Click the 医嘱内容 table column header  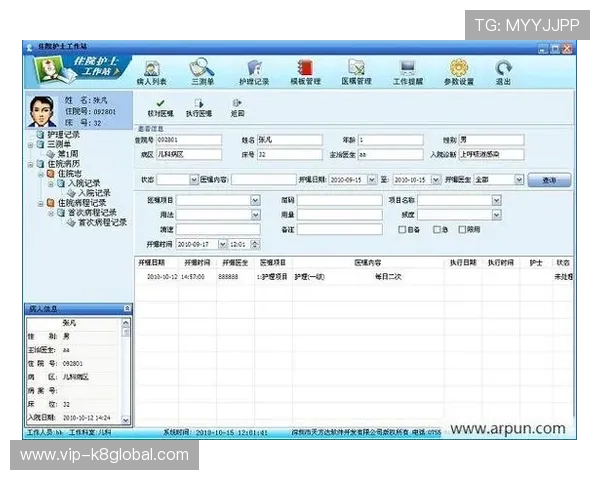point(368,263)
